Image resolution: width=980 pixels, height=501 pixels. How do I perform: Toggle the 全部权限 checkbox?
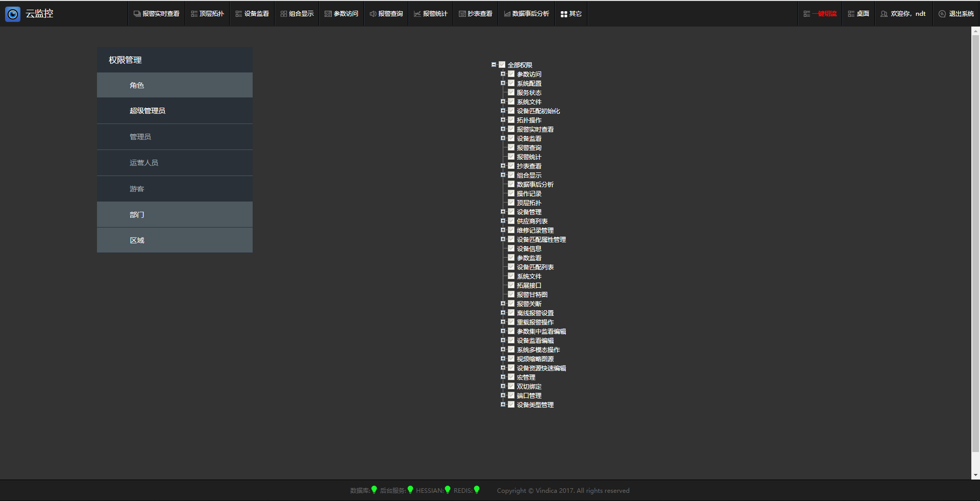pos(502,65)
